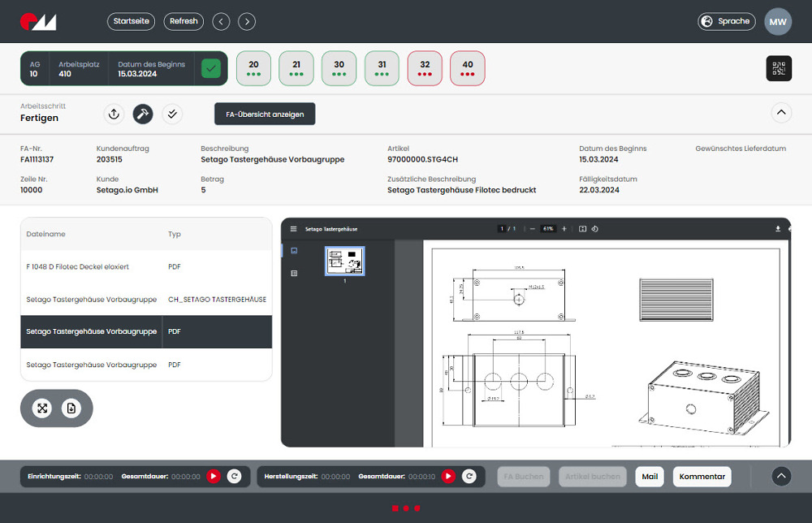Toggle the PDF viewer sidebar menu

[x=294, y=229]
